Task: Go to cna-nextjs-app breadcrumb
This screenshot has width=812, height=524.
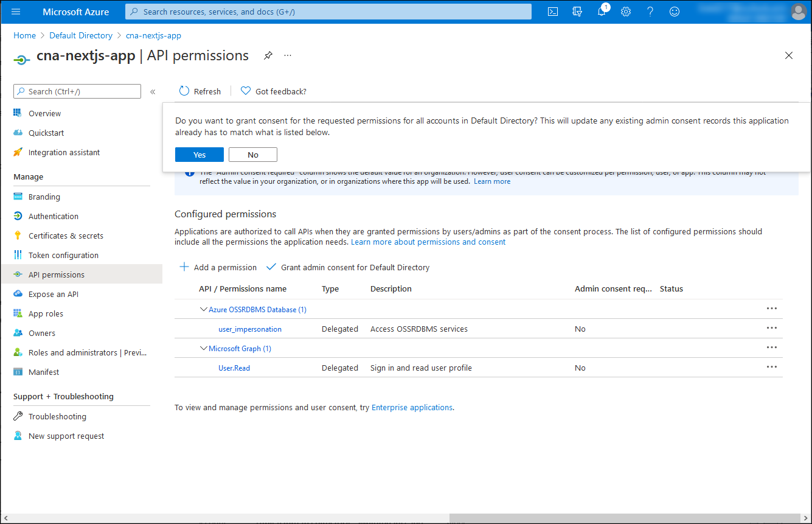Action: [x=153, y=35]
